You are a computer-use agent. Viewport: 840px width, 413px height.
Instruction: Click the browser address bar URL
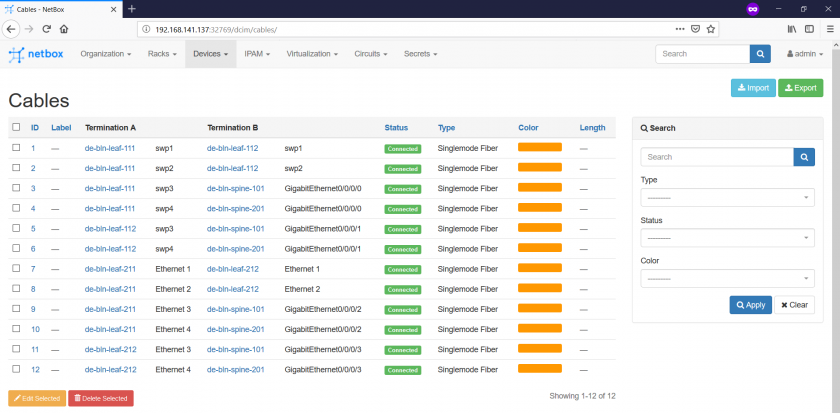(x=216, y=29)
